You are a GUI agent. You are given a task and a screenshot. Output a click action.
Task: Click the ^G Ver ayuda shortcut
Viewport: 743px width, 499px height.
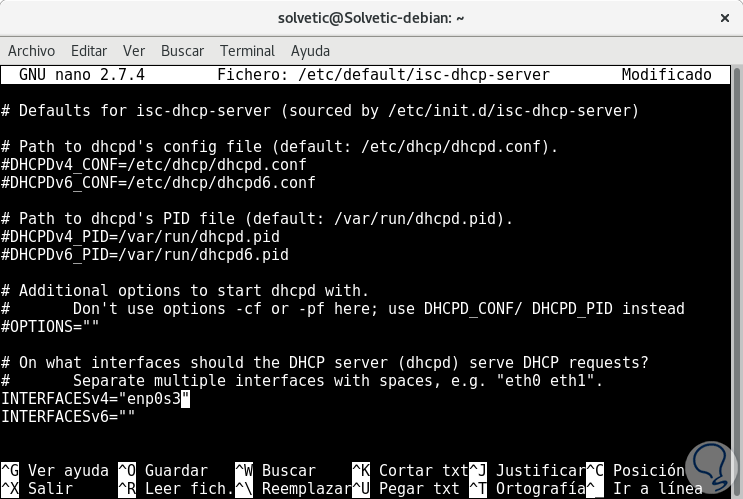54,471
